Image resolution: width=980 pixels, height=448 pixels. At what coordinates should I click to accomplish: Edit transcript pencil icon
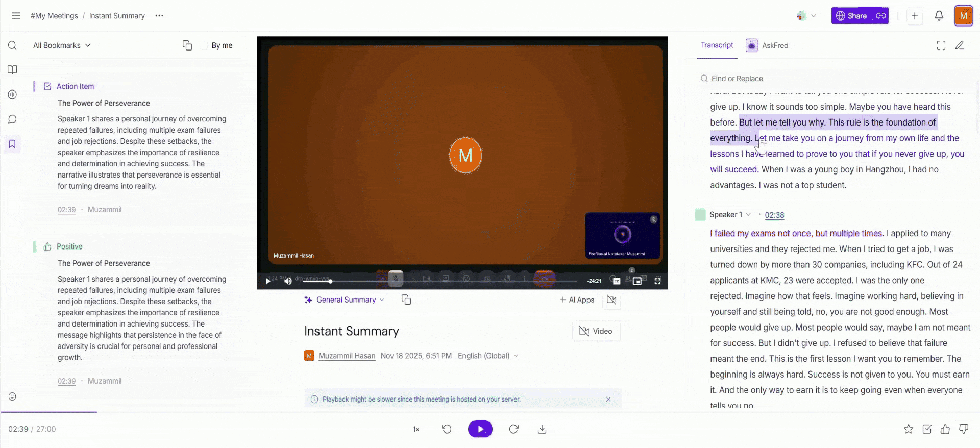point(960,45)
